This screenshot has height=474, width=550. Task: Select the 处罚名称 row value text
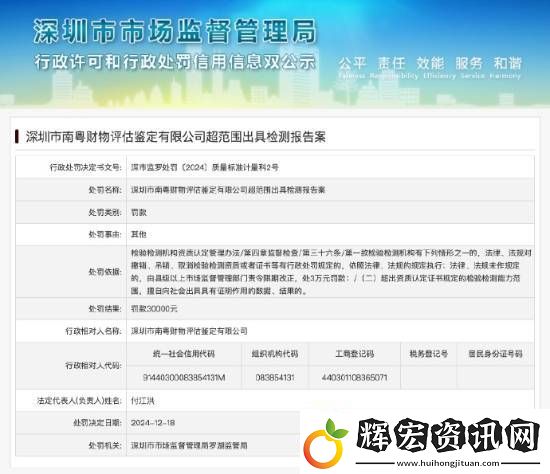click(x=228, y=190)
